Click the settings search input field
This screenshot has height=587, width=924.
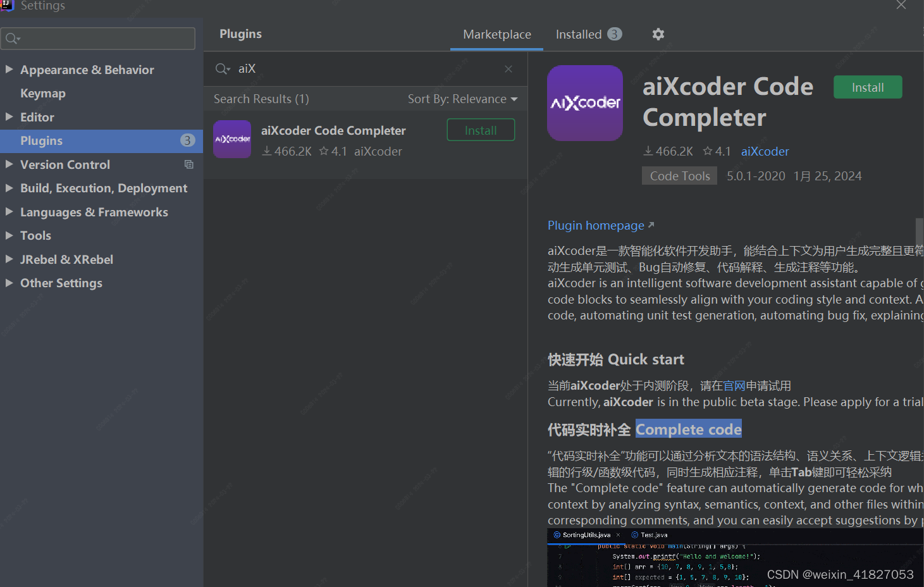(98, 39)
